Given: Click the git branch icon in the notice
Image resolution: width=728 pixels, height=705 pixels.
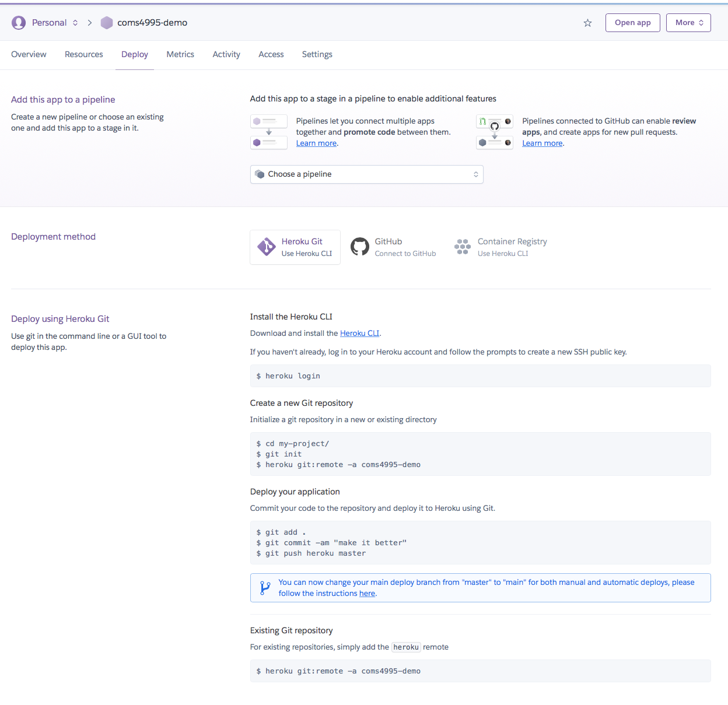Looking at the screenshot, I should click(x=265, y=588).
